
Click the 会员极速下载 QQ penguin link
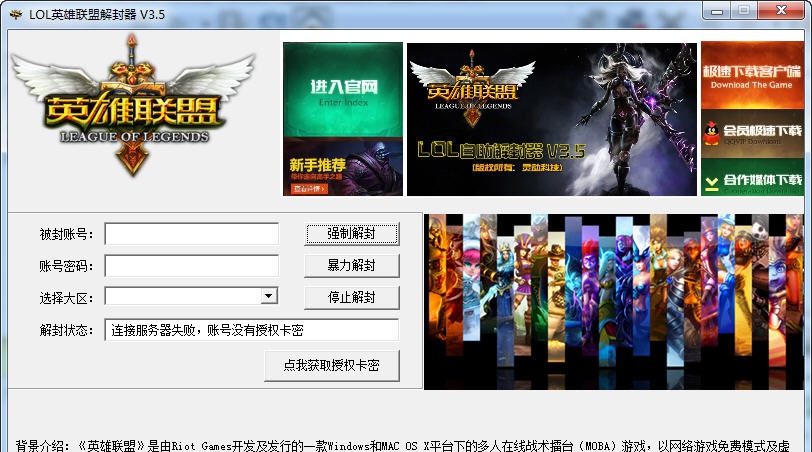point(752,134)
